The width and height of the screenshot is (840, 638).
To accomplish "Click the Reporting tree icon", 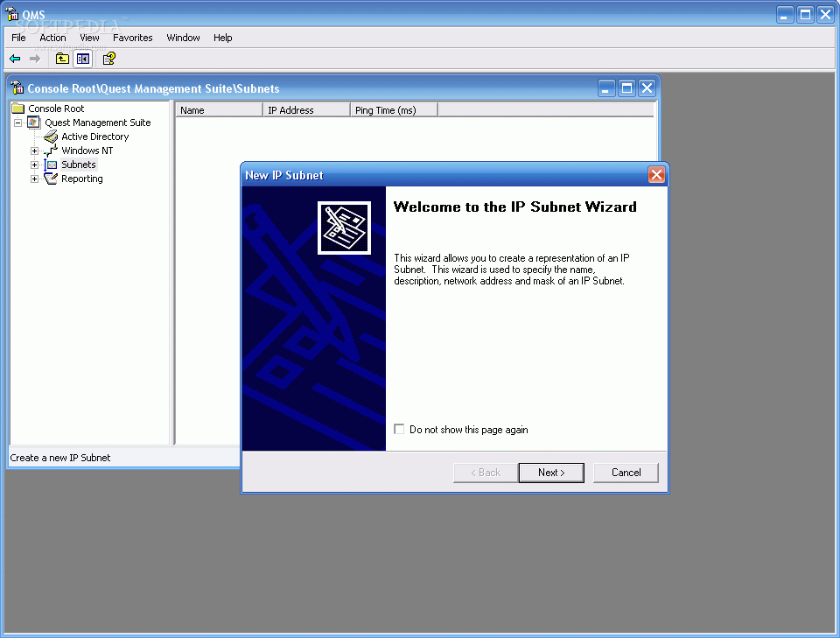I will [x=51, y=179].
